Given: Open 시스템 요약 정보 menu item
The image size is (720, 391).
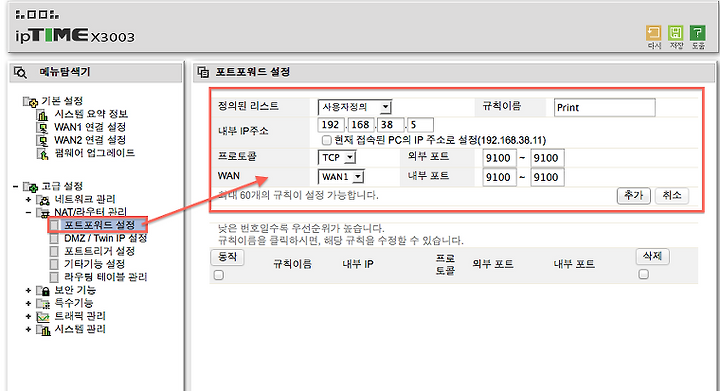Looking at the screenshot, I should pyautogui.click(x=91, y=114).
